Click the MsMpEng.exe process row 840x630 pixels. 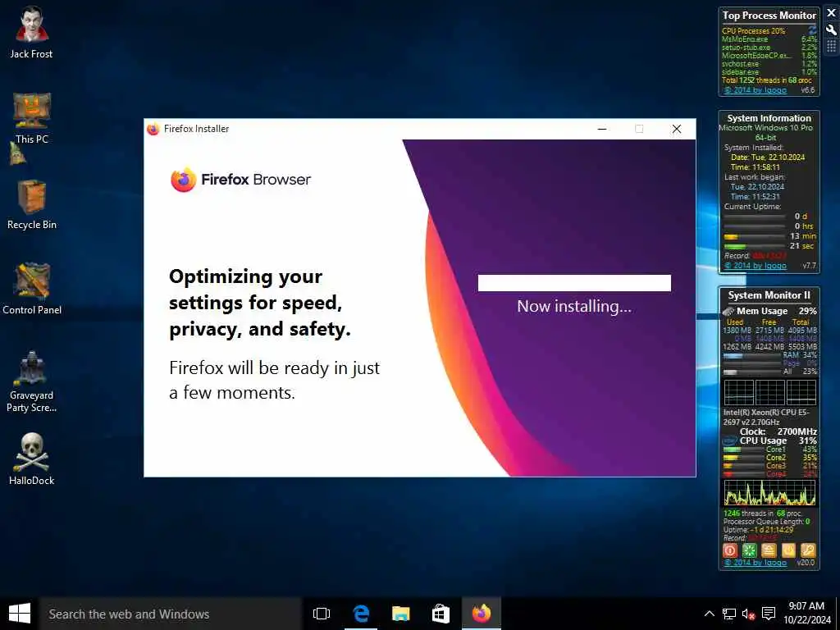[769, 39]
